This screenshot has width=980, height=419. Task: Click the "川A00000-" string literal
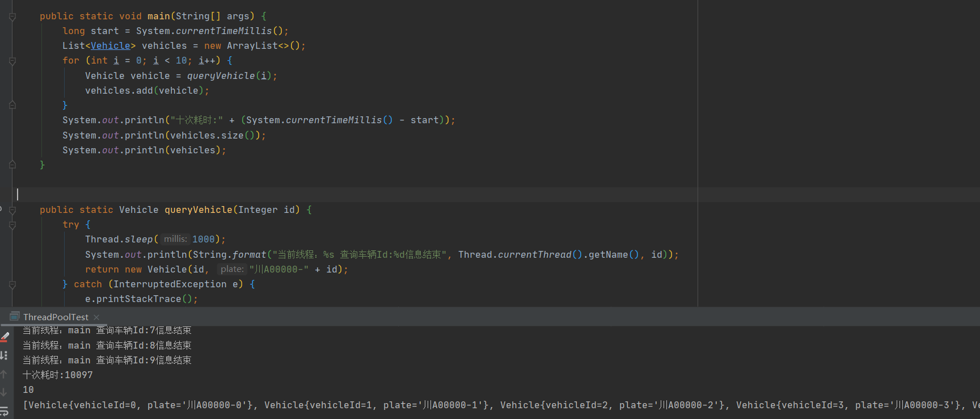click(x=279, y=270)
